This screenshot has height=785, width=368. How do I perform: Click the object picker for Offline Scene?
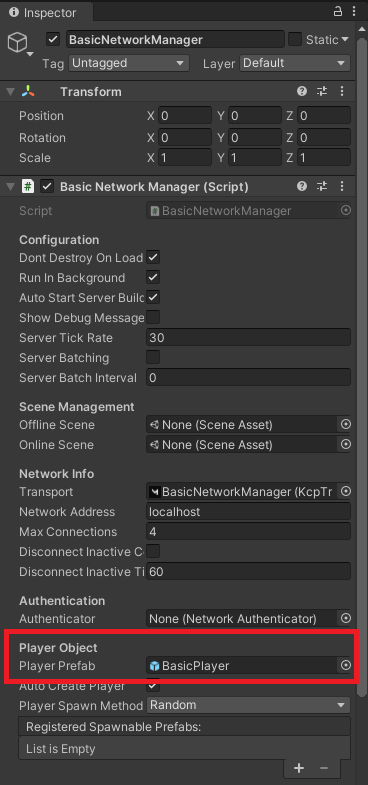click(345, 425)
